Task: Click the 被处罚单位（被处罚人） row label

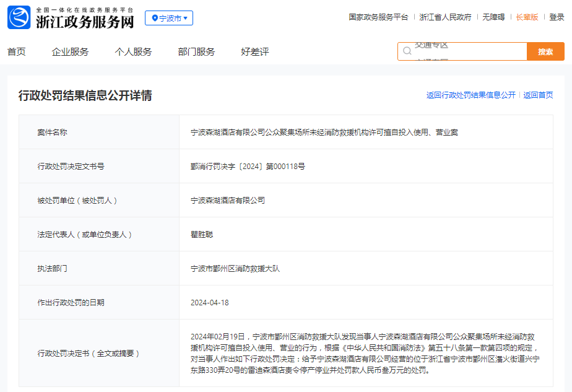Action: coord(77,201)
